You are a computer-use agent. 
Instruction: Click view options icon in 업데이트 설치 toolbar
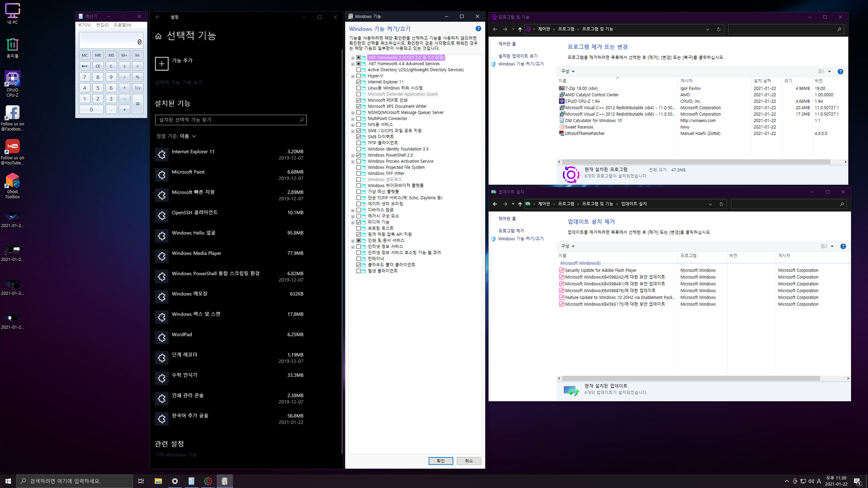pos(824,246)
